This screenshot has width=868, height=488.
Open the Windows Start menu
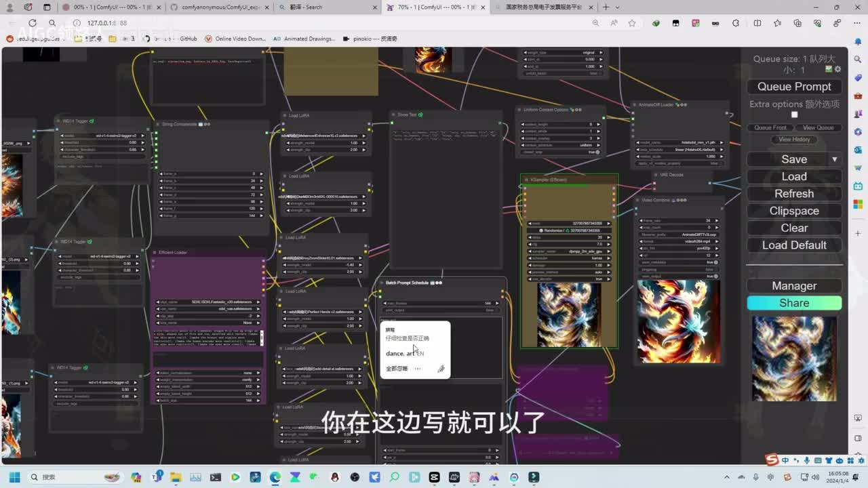[x=14, y=477]
